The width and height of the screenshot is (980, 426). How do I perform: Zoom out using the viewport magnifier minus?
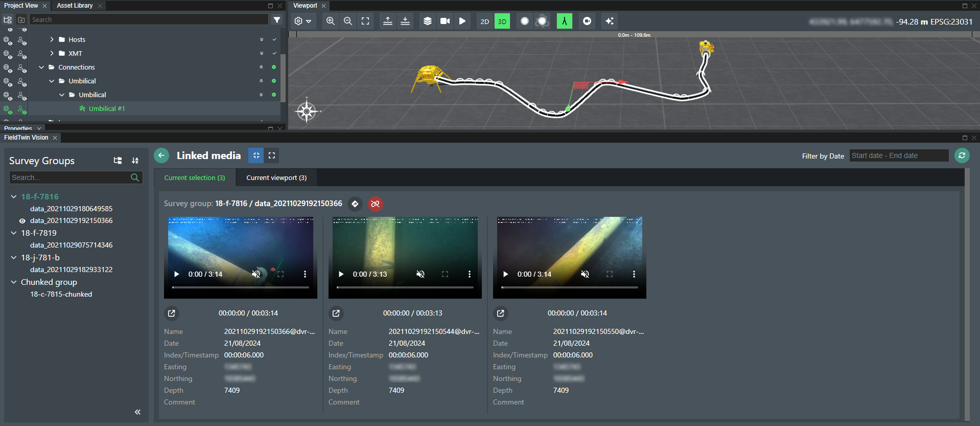[x=348, y=21]
